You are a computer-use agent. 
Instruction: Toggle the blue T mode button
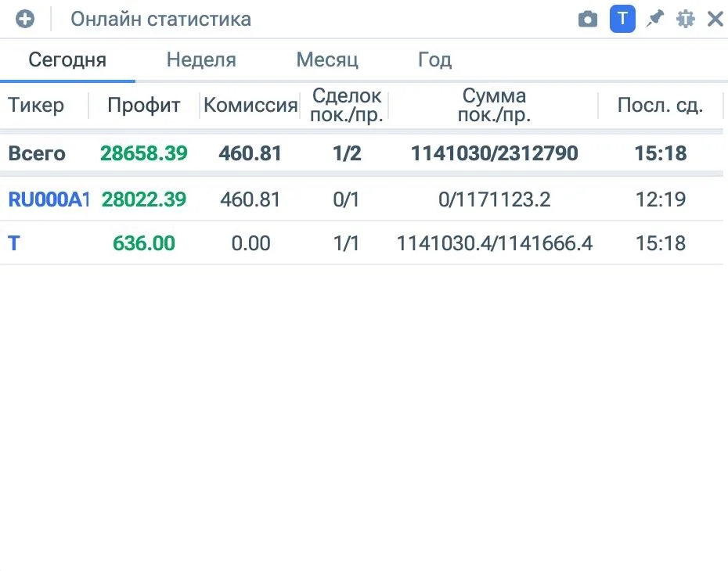(x=622, y=20)
